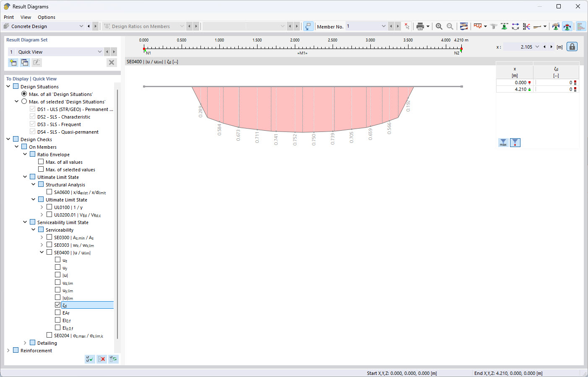Copy the current result diagram set
Viewport: 588px width, 377px height.
point(25,62)
